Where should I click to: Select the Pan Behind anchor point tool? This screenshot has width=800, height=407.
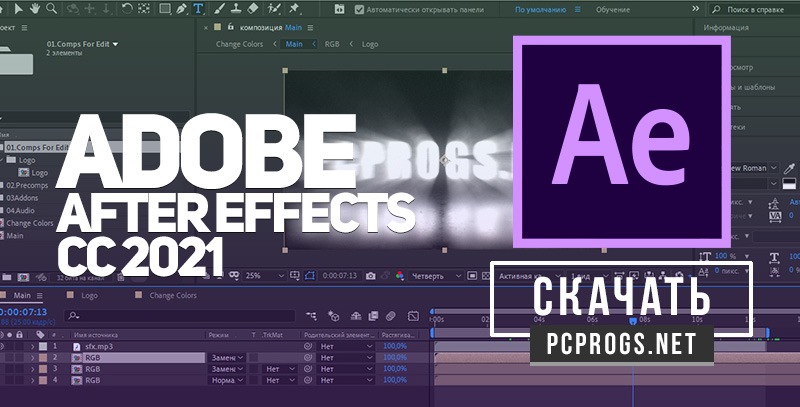click(144, 8)
